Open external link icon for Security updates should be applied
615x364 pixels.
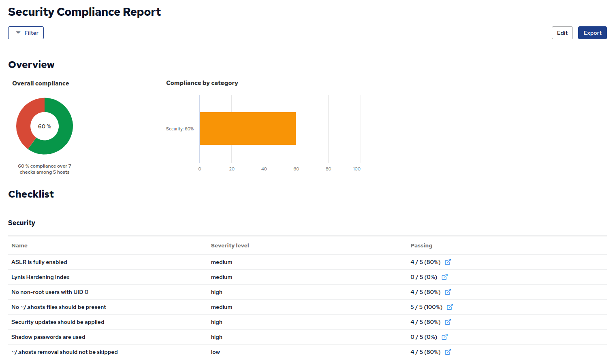448,322
